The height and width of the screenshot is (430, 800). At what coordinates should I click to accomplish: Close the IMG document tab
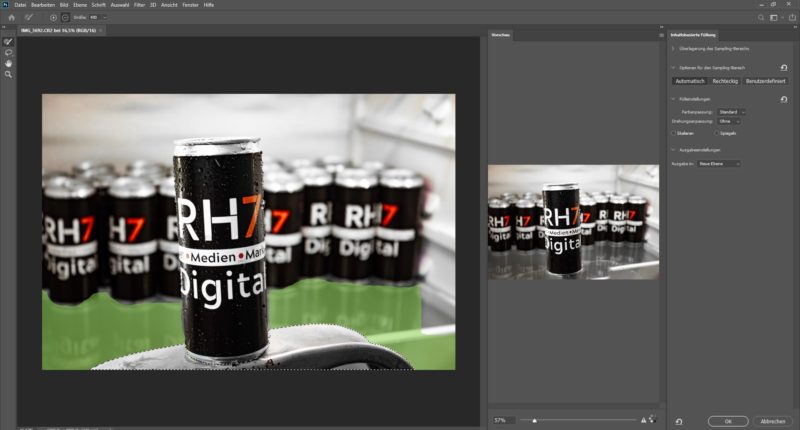pos(101,31)
